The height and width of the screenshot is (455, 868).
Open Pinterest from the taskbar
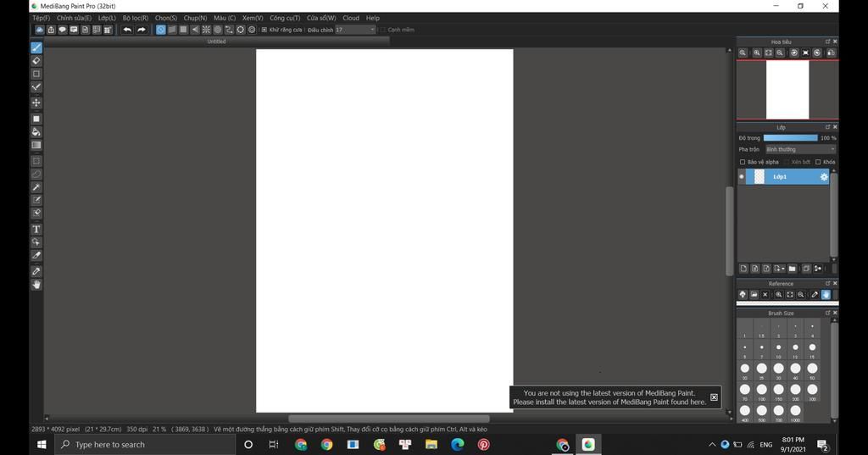click(483, 445)
